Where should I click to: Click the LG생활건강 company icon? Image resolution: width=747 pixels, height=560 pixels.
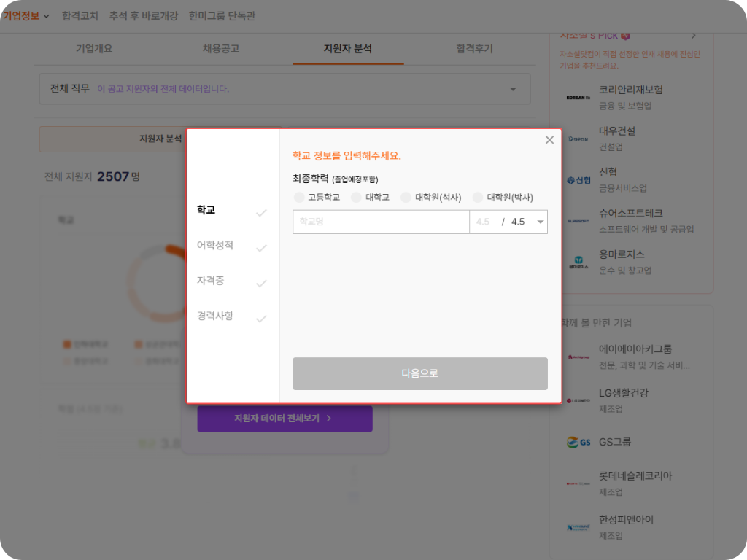[x=578, y=400]
